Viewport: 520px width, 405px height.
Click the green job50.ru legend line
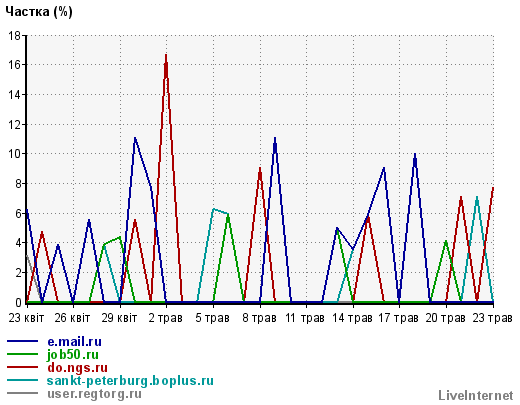coord(22,354)
